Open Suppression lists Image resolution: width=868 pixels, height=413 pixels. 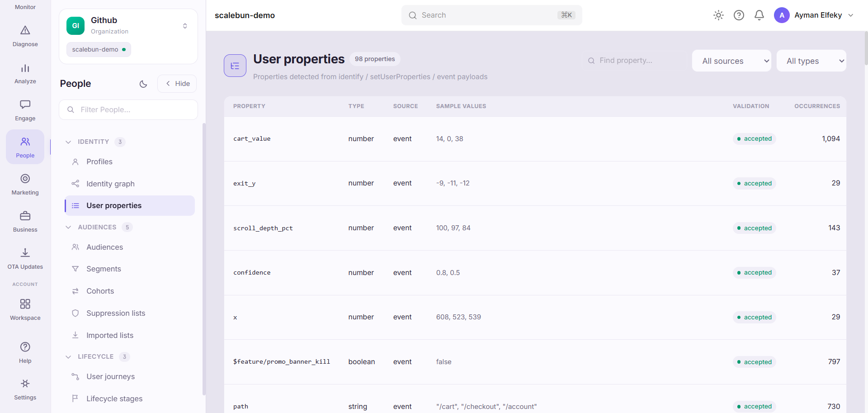[130, 313]
